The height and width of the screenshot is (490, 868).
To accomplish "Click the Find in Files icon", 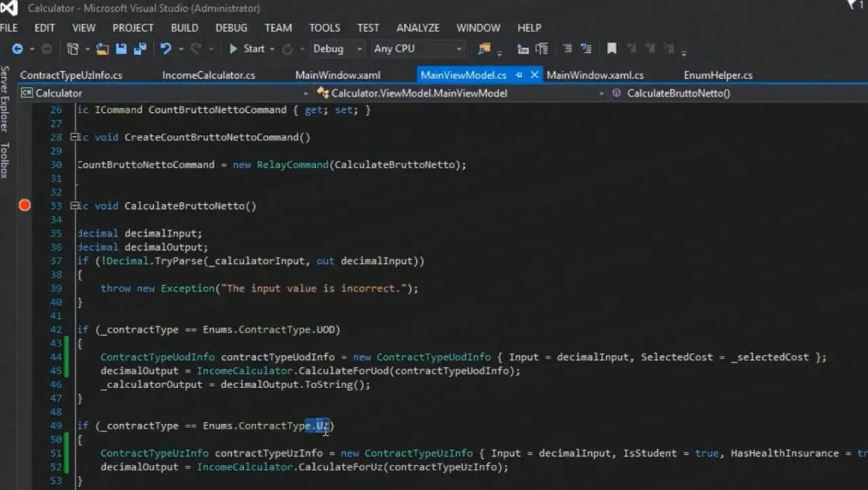I will pyautogui.click(x=484, y=49).
